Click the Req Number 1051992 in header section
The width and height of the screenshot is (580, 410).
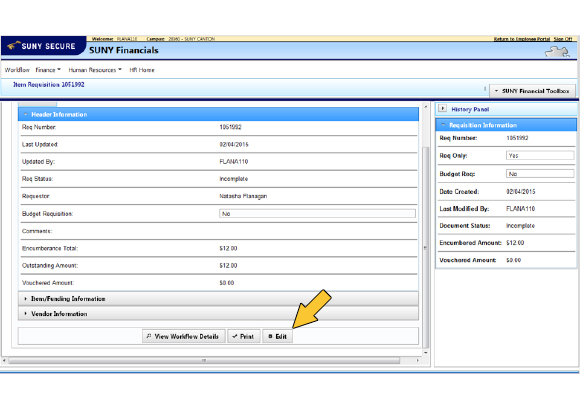(x=230, y=127)
